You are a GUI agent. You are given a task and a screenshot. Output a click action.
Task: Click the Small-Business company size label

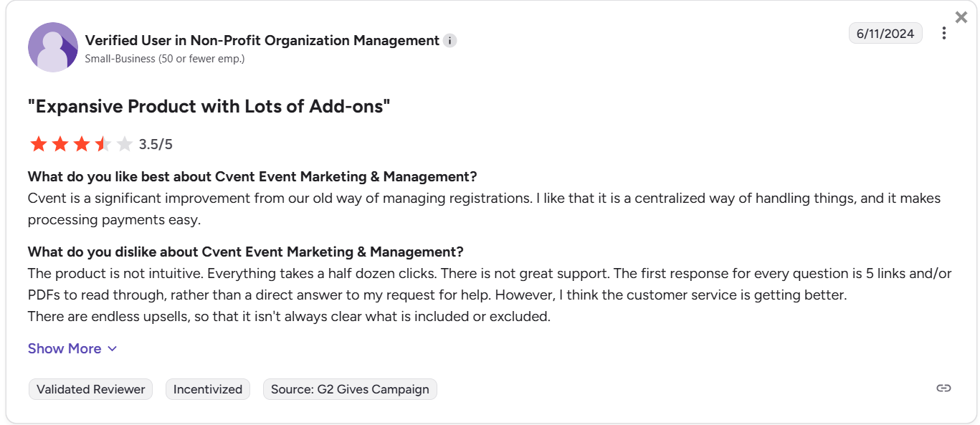click(164, 59)
